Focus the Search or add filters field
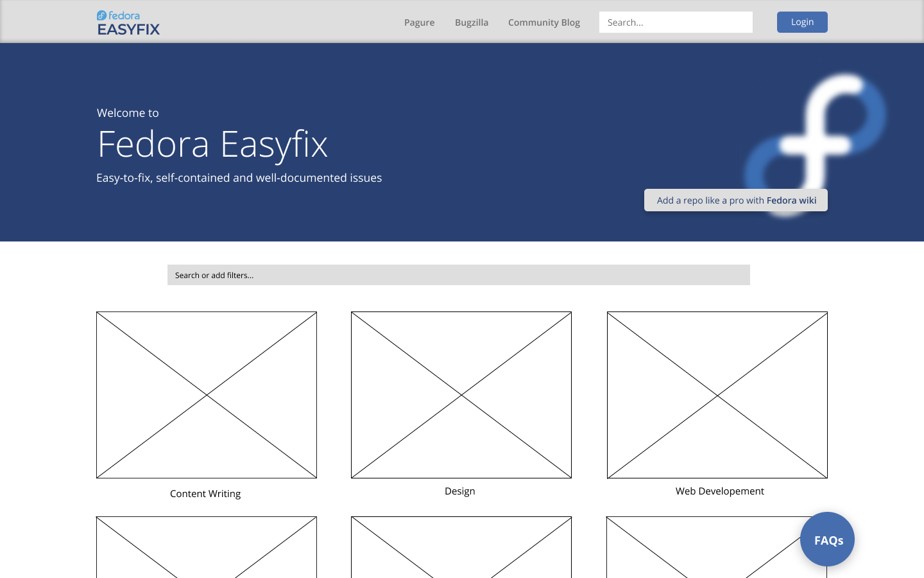 pos(459,275)
